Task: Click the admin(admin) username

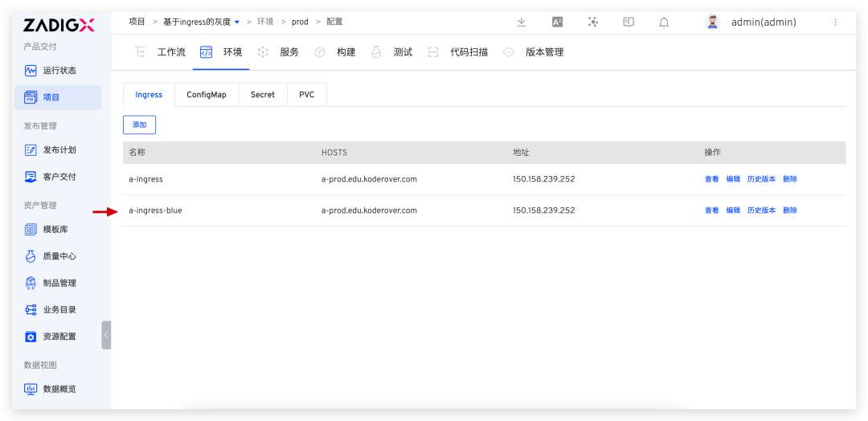Action: (764, 22)
